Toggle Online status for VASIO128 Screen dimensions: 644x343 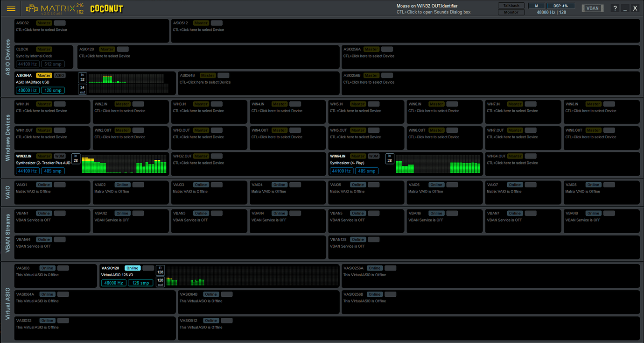point(133,268)
